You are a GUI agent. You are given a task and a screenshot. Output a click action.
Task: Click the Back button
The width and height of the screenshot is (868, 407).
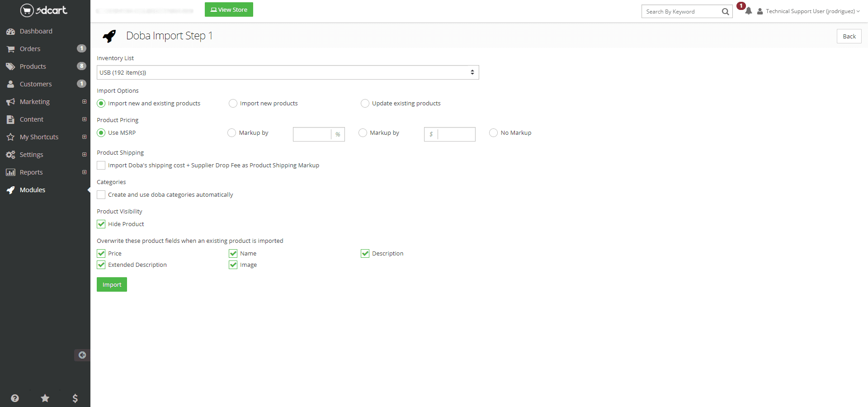point(849,36)
